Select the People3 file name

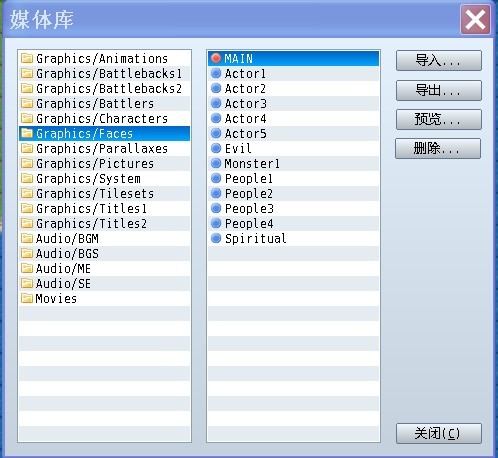coord(249,209)
